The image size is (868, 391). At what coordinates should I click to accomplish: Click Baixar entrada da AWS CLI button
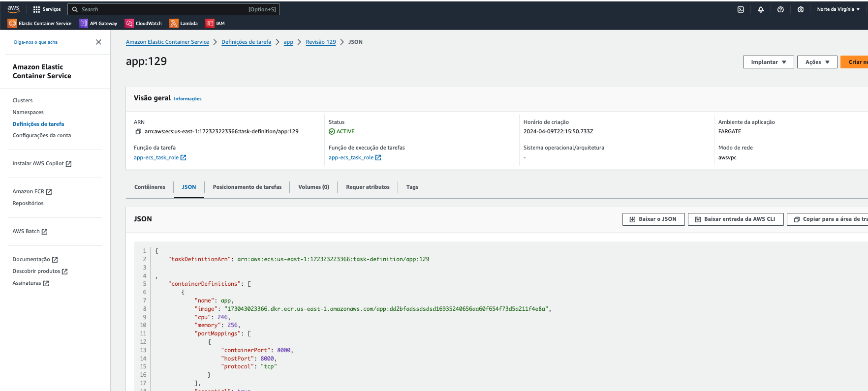click(x=735, y=219)
